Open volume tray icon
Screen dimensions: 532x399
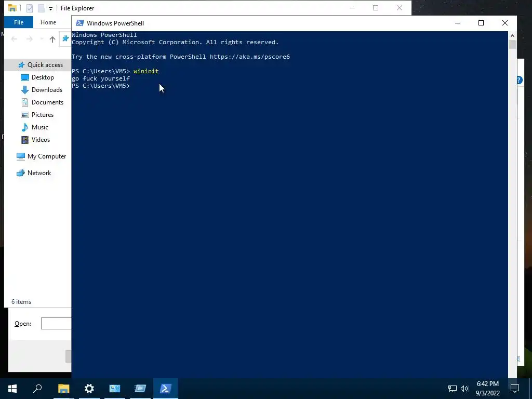(x=464, y=389)
